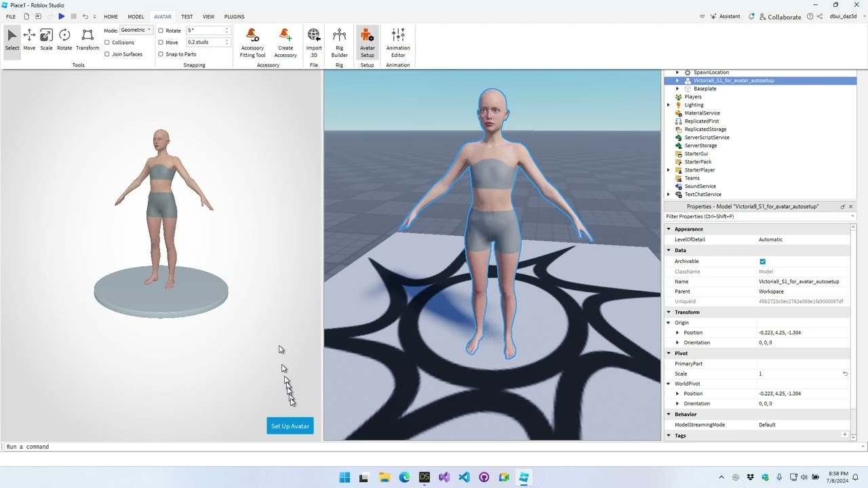Activate the Rotate tool
The image size is (868, 488).
64,40
